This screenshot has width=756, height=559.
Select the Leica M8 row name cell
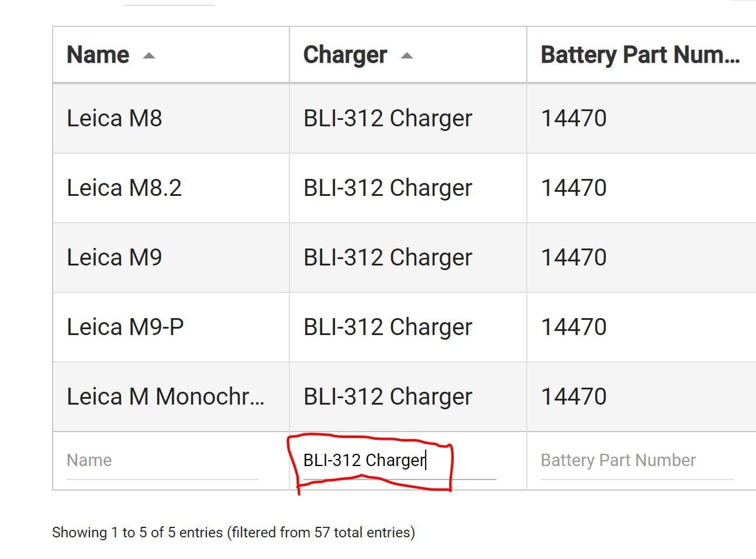[171, 119]
